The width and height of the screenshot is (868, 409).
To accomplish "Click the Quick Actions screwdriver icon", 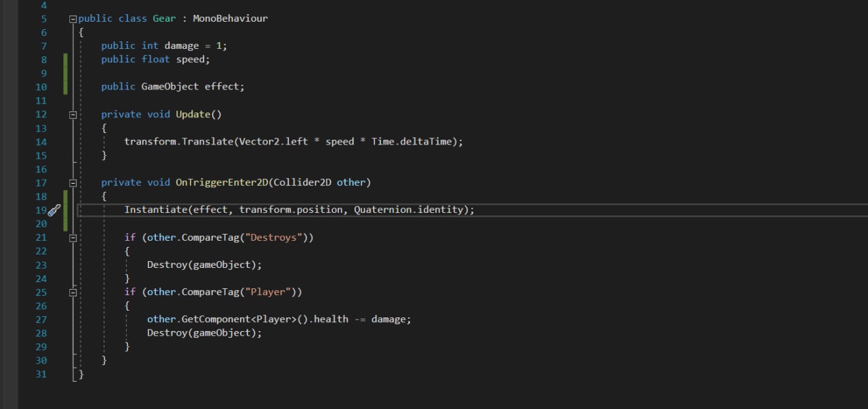I will pos(54,210).
